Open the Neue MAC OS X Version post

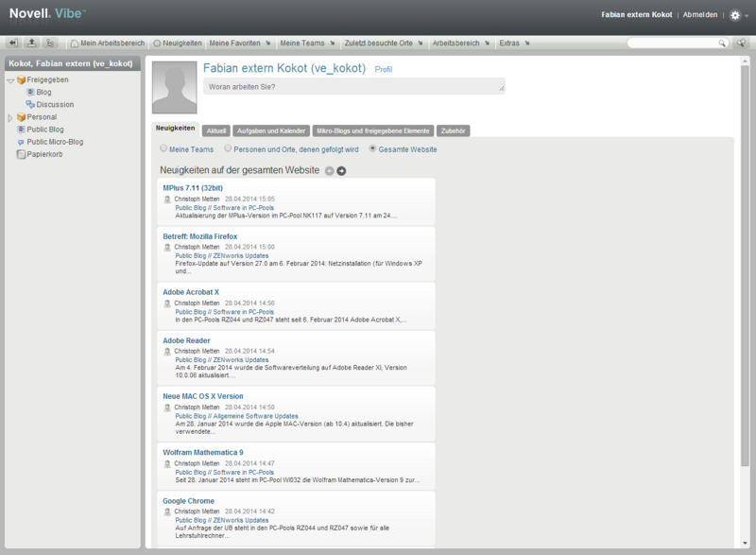(x=203, y=396)
